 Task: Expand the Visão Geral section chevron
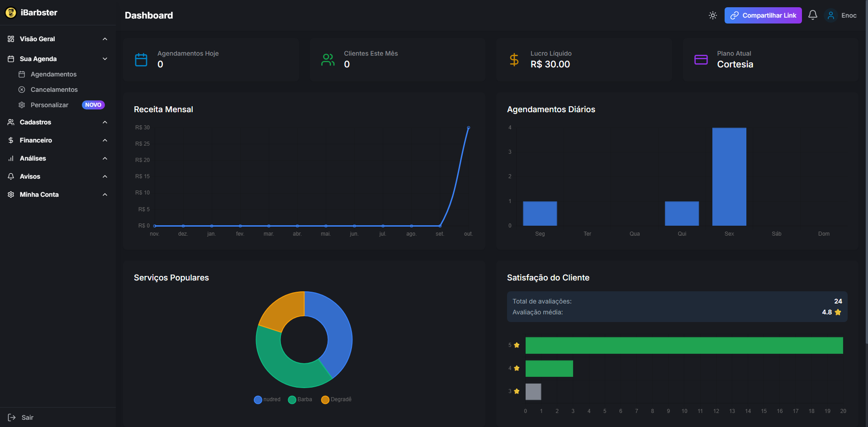point(105,39)
